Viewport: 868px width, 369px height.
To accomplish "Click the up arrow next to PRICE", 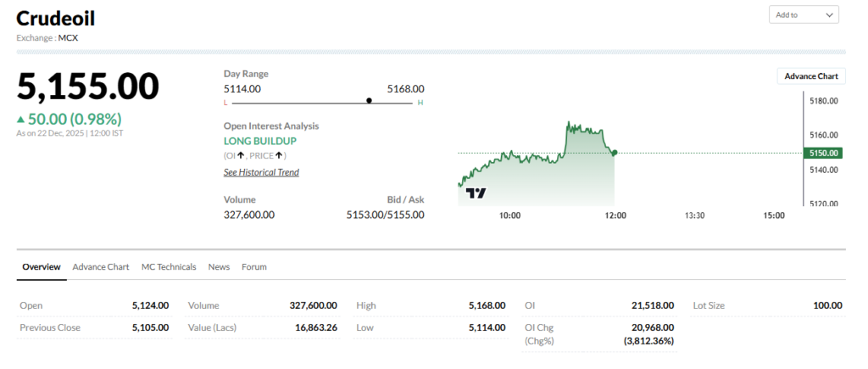I will click(278, 156).
